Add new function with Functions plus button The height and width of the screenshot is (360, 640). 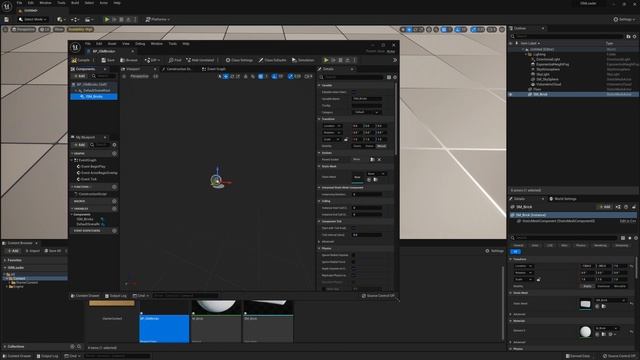click(x=114, y=187)
